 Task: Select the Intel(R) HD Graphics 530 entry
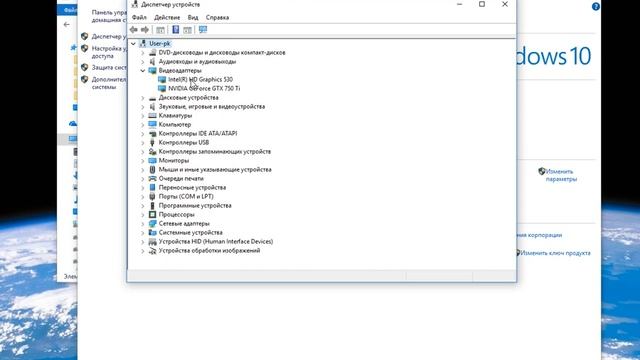(200, 80)
